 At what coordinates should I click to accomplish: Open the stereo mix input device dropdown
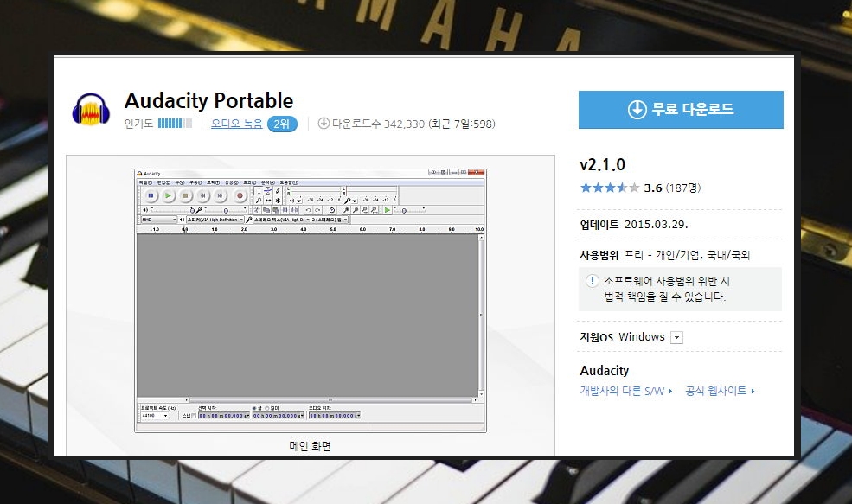click(x=281, y=220)
